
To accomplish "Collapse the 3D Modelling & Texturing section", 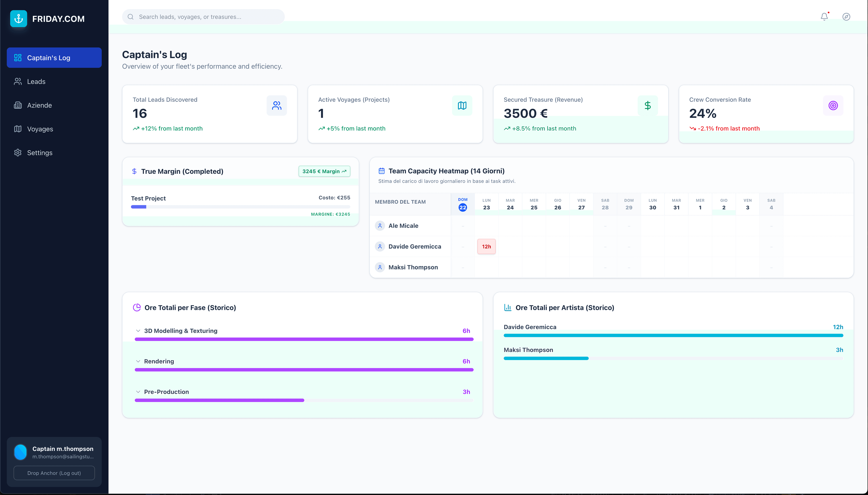I will [x=138, y=330].
